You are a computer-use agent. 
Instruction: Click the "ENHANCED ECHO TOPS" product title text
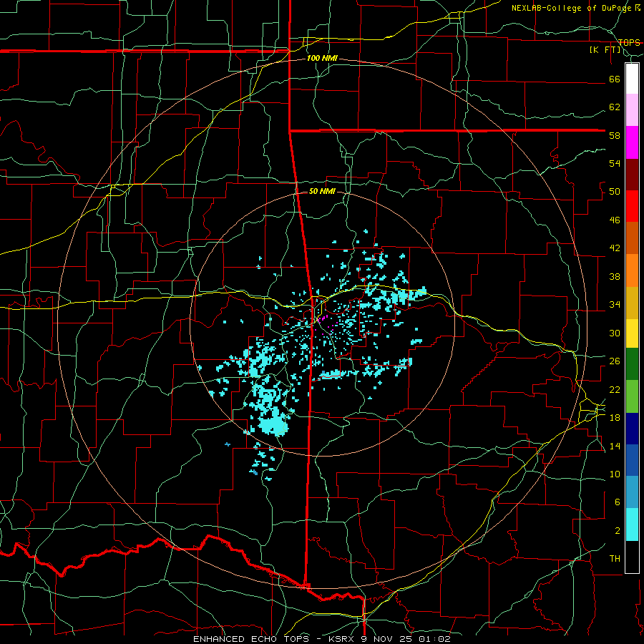pos(250,639)
